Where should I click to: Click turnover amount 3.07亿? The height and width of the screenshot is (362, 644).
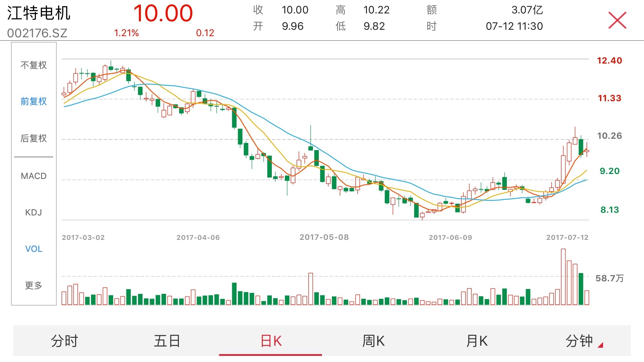click(527, 10)
